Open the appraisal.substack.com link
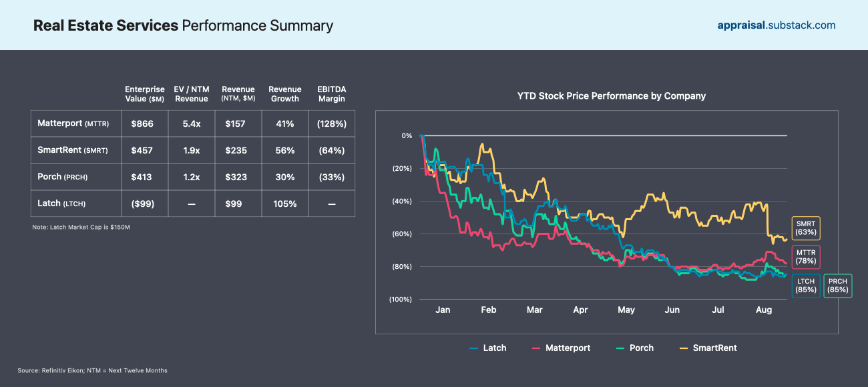The width and height of the screenshot is (868, 387). pos(777,25)
